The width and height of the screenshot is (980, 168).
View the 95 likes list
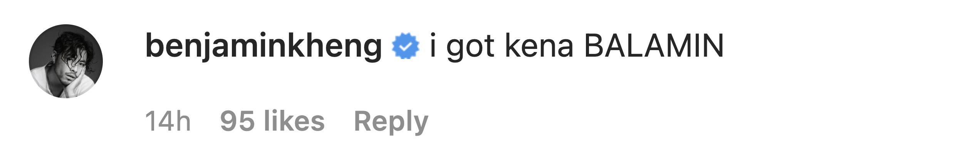point(272,121)
